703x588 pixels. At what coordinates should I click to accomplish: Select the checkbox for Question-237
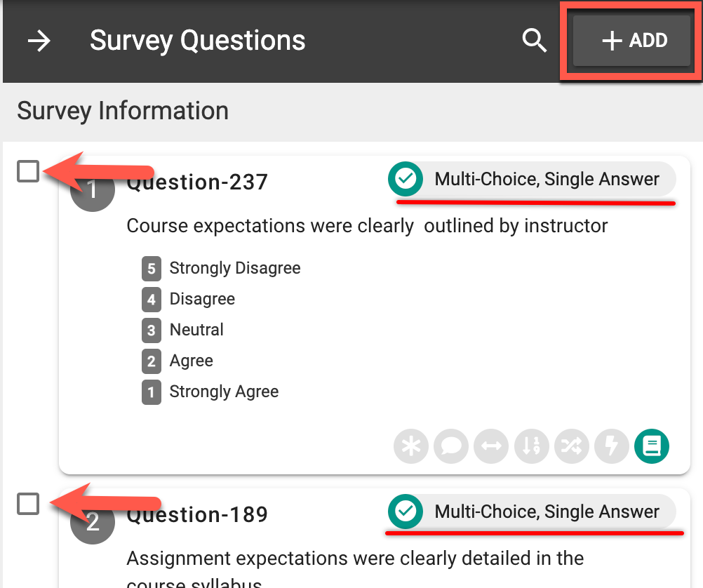point(28,171)
